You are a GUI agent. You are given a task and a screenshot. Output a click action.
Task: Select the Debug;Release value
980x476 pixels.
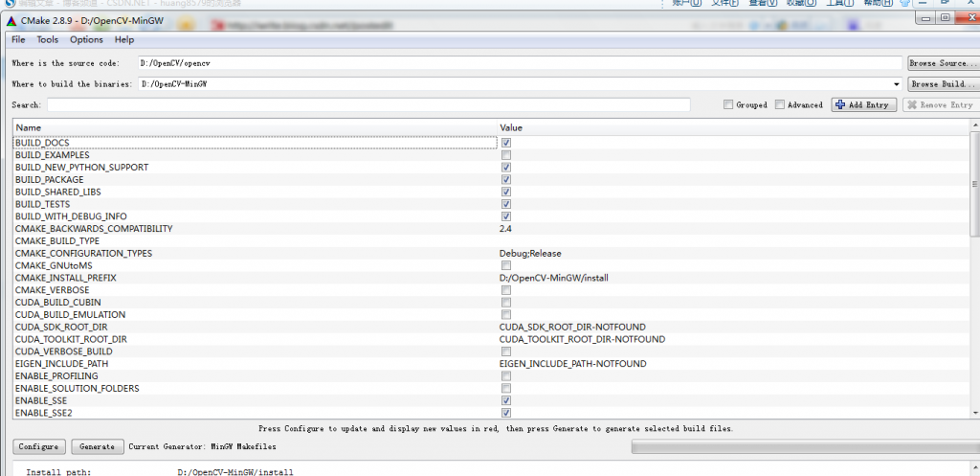pos(530,254)
